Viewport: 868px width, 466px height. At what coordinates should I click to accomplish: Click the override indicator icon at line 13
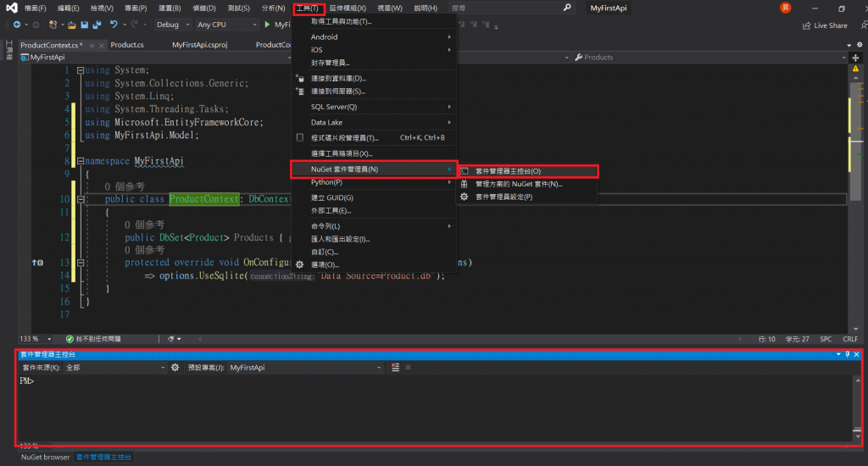[37, 263]
